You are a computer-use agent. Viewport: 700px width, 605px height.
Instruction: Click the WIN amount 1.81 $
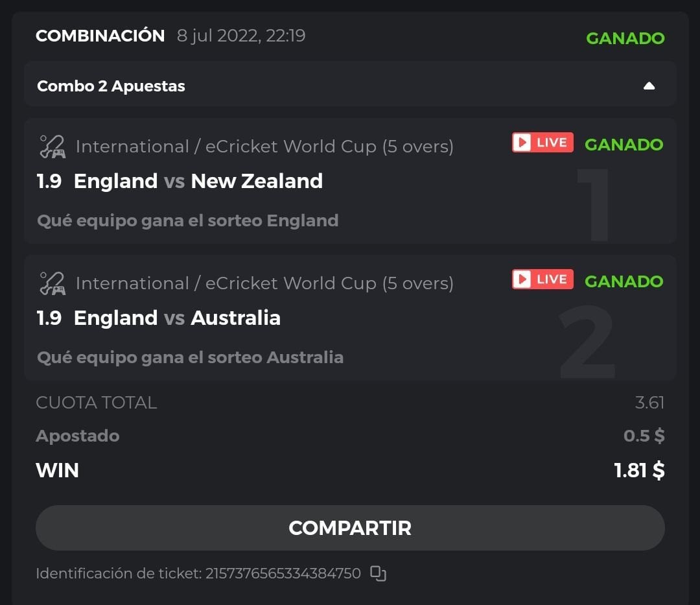(639, 470)
